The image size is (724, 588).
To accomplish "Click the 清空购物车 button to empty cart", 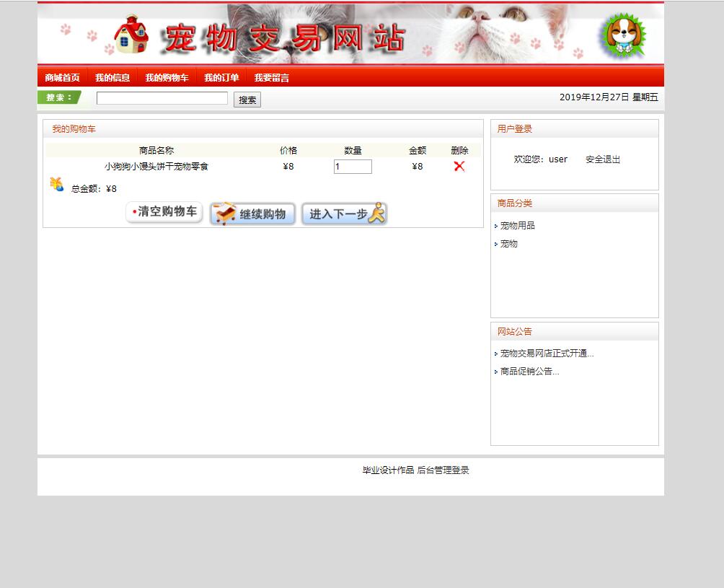I will 164,213.
